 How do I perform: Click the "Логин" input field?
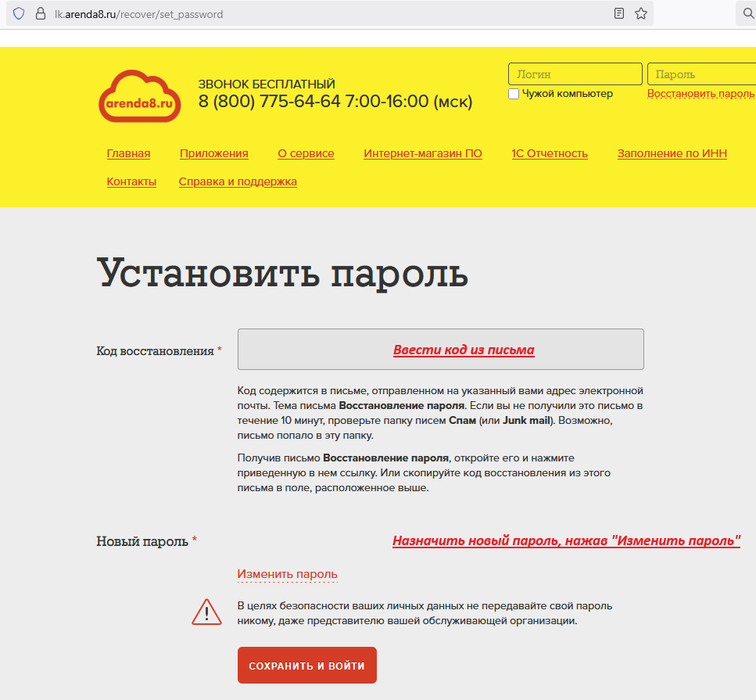575,74
